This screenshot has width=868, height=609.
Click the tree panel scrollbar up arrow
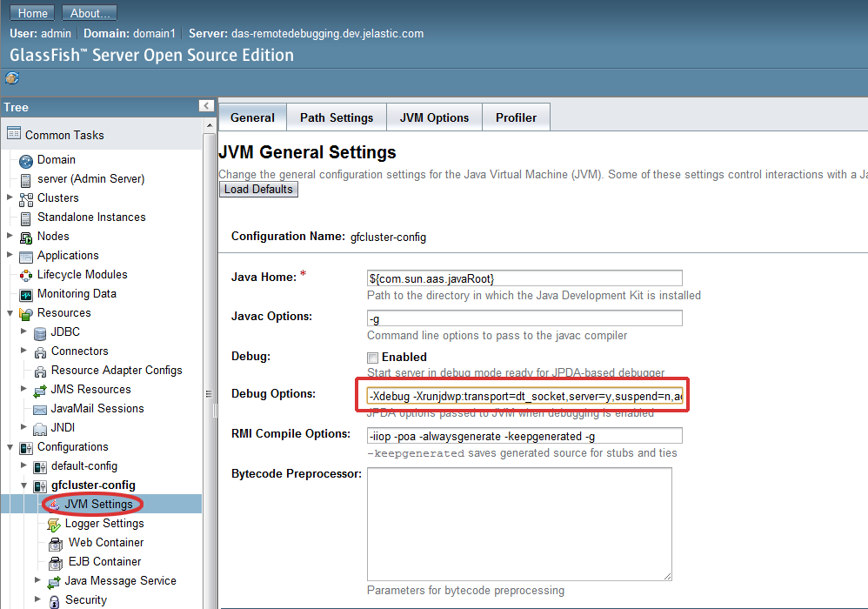tap(210, 125)
